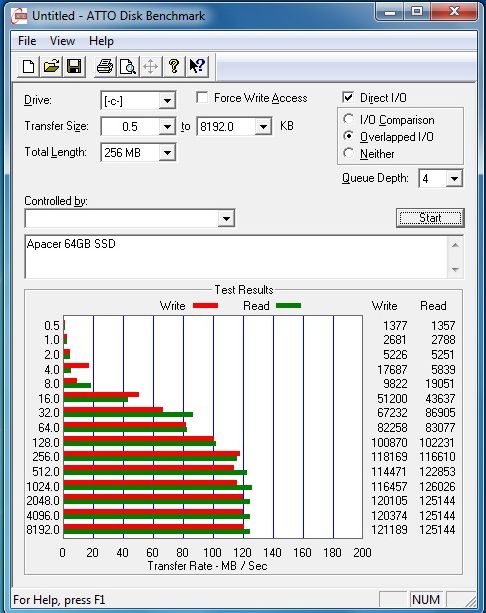Open the Total Length 256 MB dropdown
Screen dimensions: 486x613
pyautogui.click(x=167, y=152)
